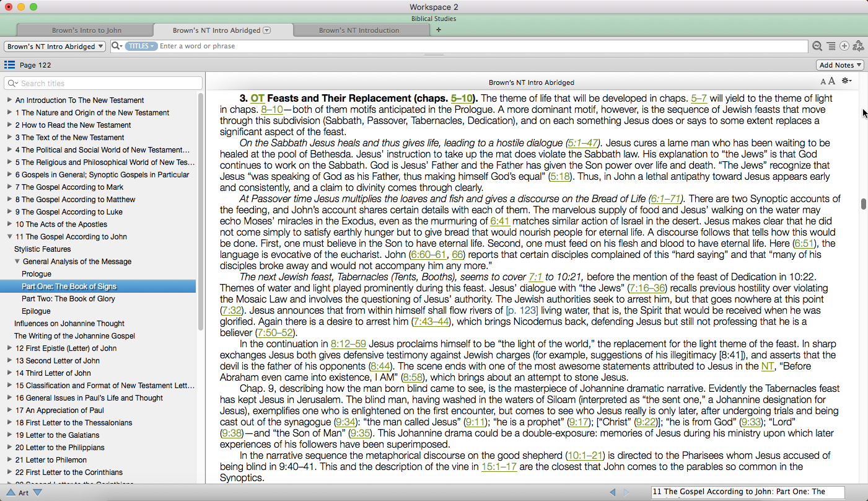This screenshot has width=868, height=501.
Task: Follow the 8:12–59 verse hyperlink
Action: tap(348, 344)
